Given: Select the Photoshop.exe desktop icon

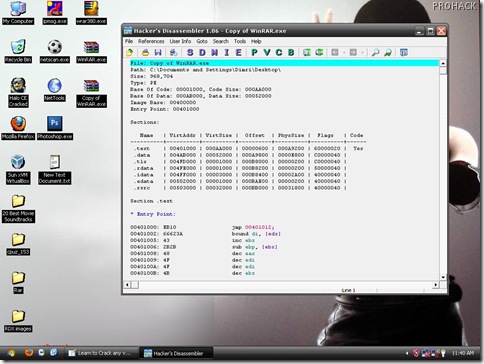Looking at the screenshot, I should [55, 128].
